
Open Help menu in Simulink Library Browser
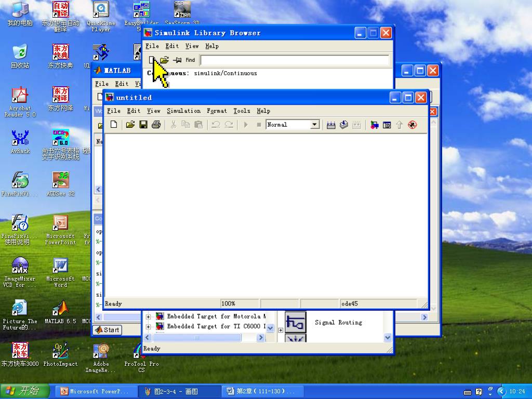coord(212,46)
